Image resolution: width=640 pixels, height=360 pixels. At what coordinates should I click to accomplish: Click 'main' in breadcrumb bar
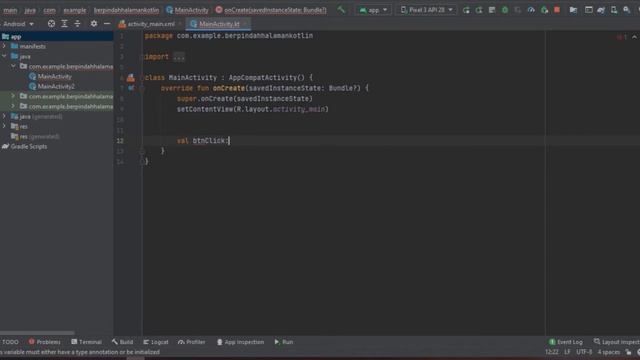click(x=10, y=10)
